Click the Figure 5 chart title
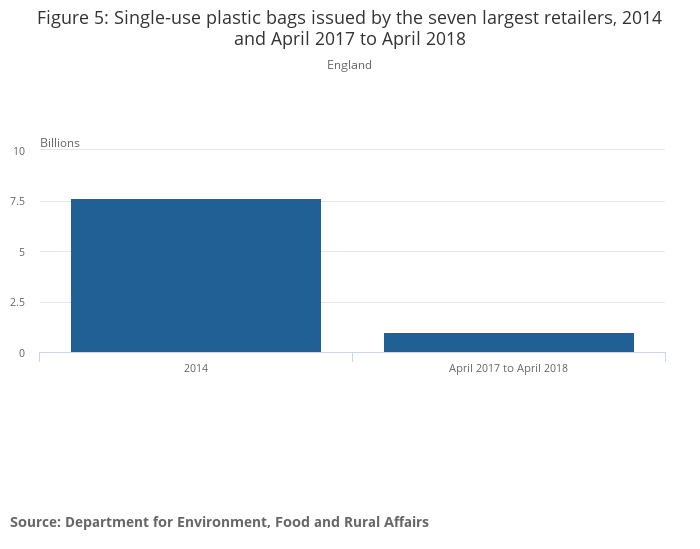 [349, 29]
